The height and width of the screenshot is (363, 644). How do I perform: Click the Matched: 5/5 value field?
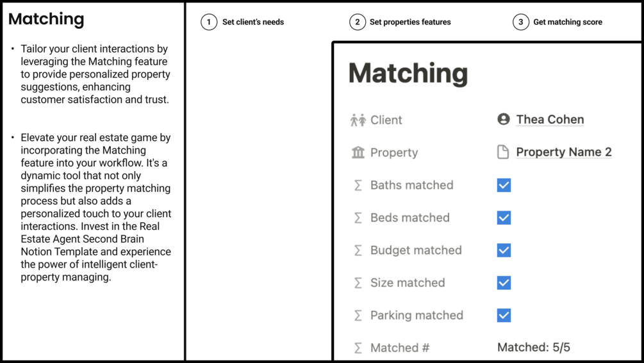click(x=534, y=348)
